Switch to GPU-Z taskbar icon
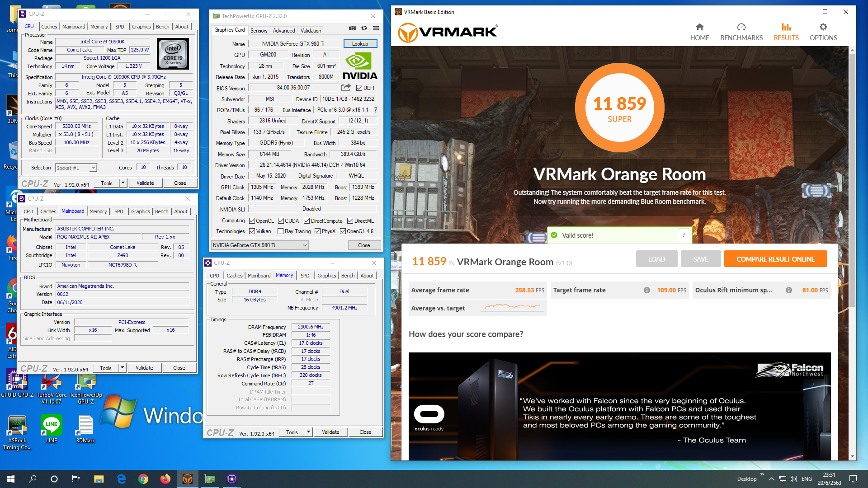The height and width of the screenshot is (488, 868). click(210, 479)
